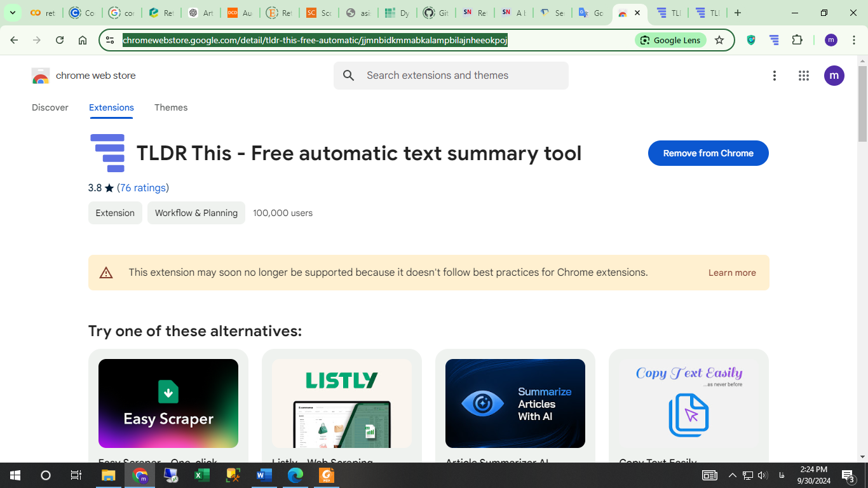Click the warning triangle icon

click(106, 273)
